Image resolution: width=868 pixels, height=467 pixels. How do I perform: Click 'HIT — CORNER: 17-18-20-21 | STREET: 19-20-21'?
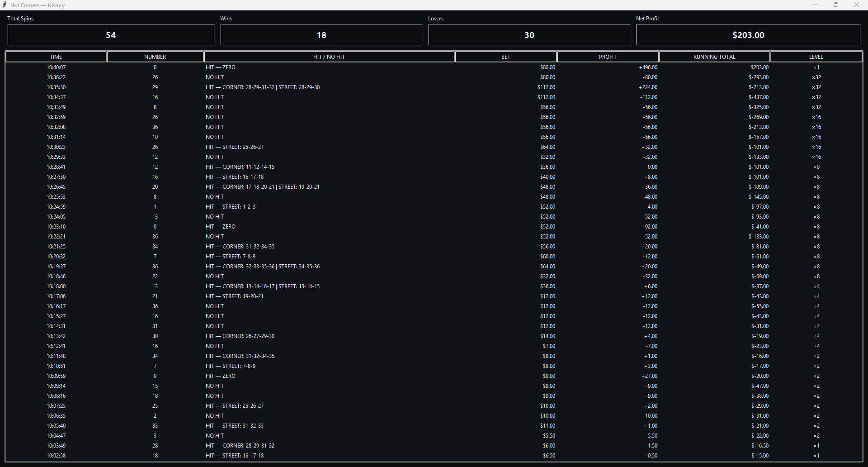[263, 187]
